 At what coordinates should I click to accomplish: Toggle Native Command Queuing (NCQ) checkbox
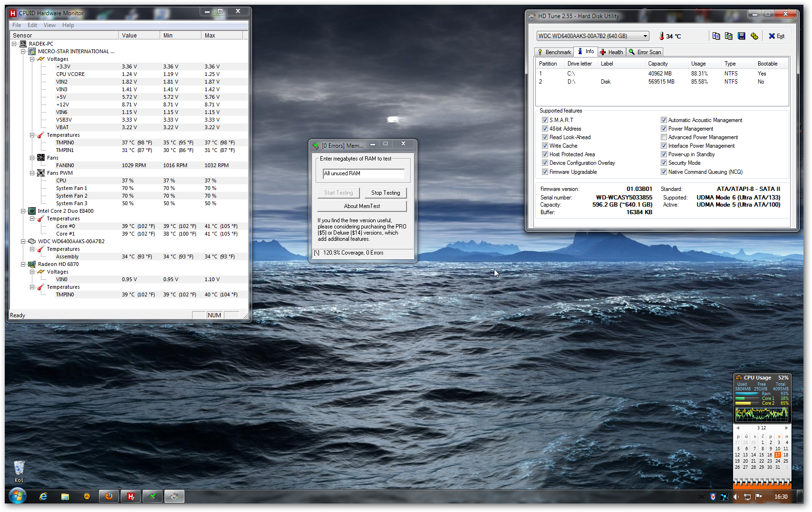coord(664,172)
